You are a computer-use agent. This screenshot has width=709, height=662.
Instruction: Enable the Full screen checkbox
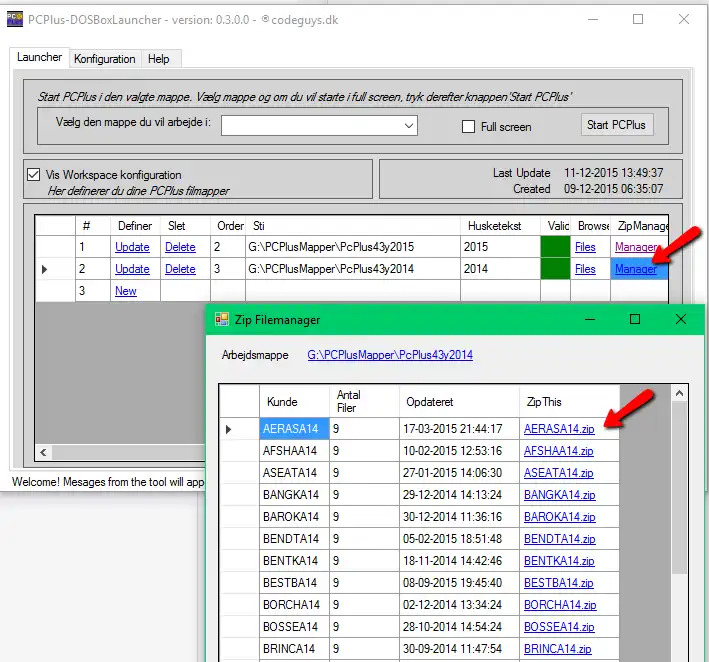(x=468, y=127)
